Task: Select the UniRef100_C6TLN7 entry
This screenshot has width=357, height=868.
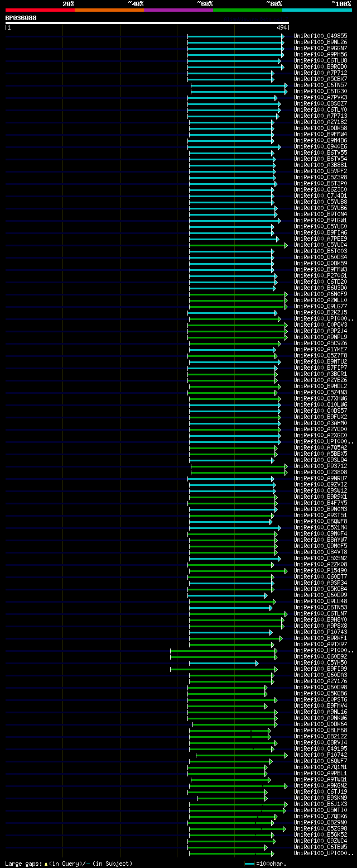Action: (321, 613)
